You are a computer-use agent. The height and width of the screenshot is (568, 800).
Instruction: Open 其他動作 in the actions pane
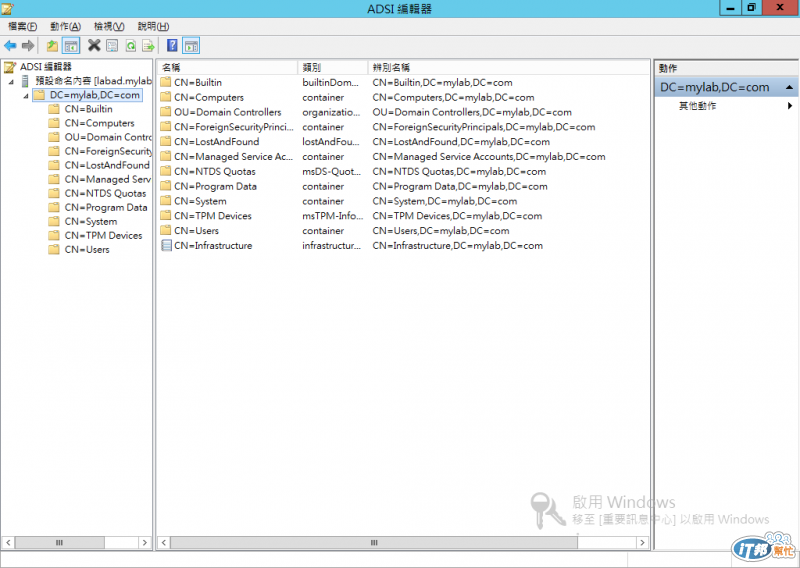pos(697,106)
